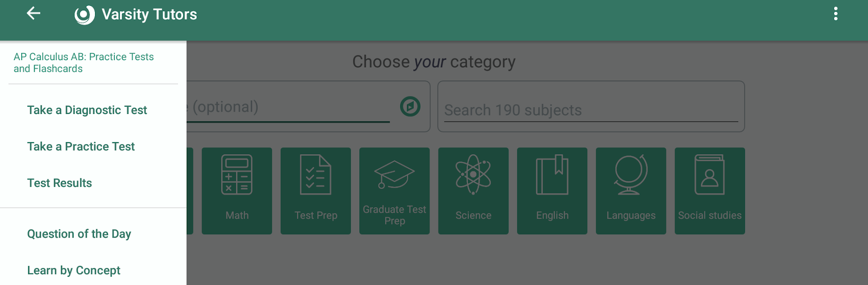
Task: Pick the Languages globe tile
Action: pos(631,190)
